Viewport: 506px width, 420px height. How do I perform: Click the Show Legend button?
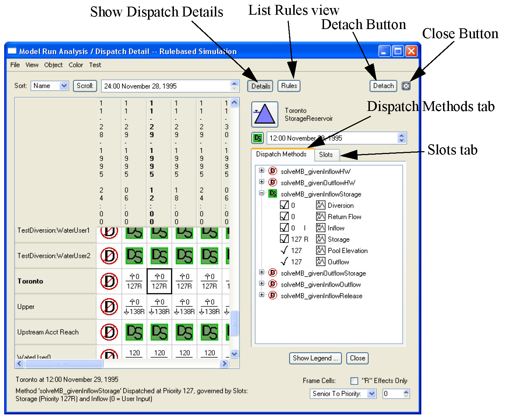(316, 358)
